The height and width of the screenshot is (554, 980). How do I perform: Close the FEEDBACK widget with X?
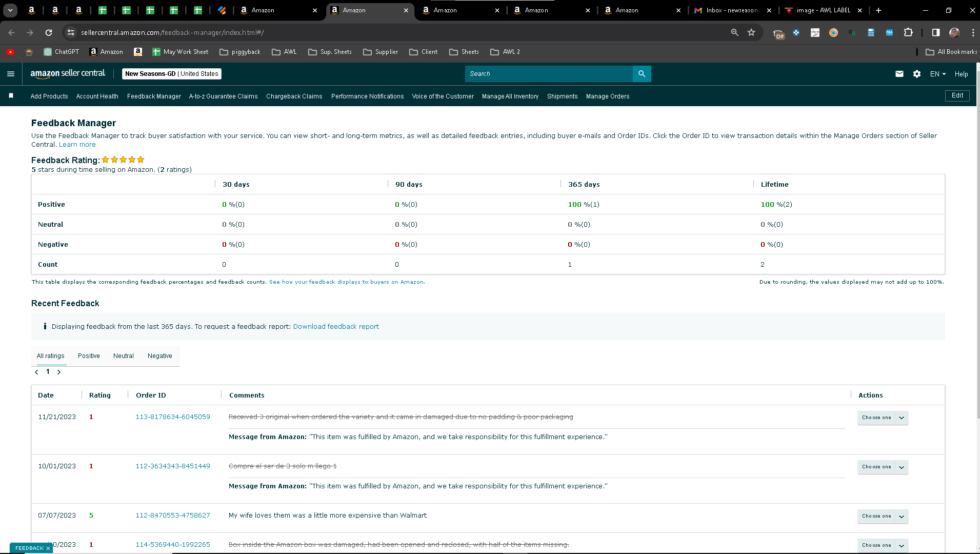click(48, 548)
